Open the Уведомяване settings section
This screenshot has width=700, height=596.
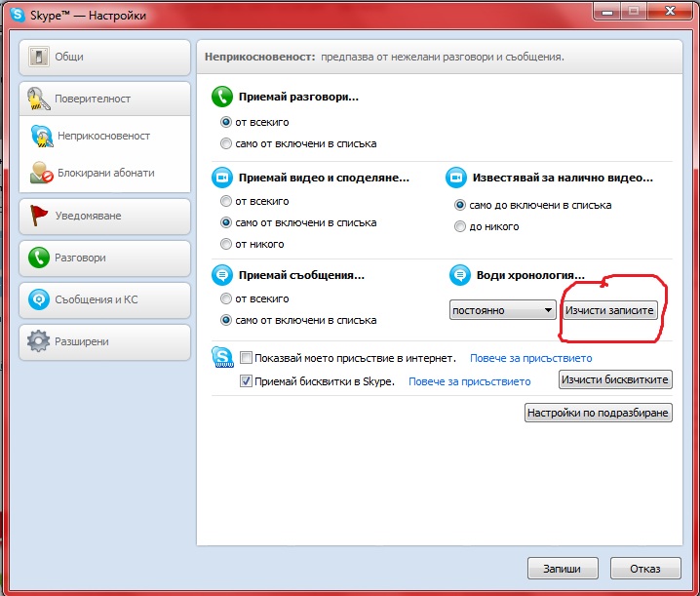point(105,217)
